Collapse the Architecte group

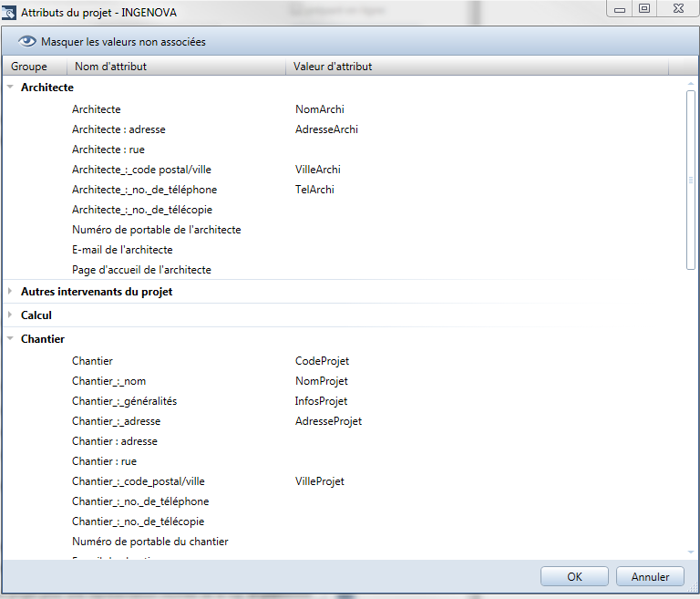(x=10, y=88)
